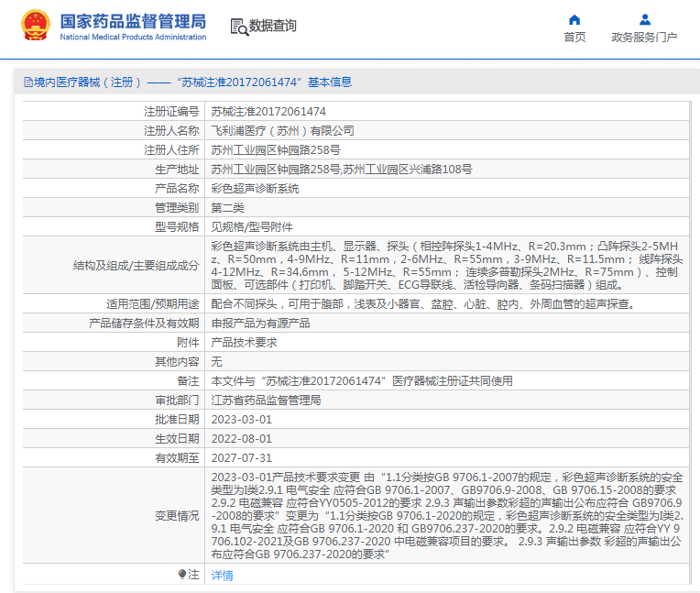Image resolution: width=700 pixels, height=593 pixels.
Task: Click the 生产地址 value with 兴浦路108号
Action: pos(342,170)
